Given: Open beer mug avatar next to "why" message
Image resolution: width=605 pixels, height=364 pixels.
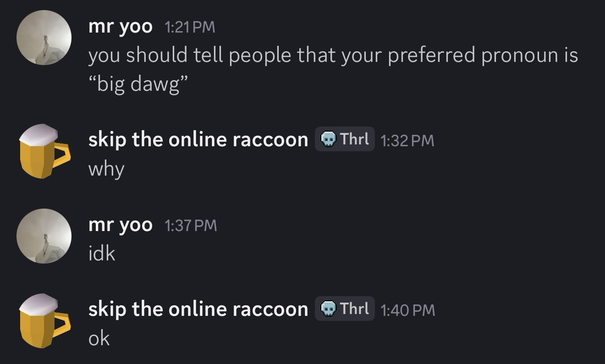Looking at the screenshot, I should (x=44, y=151).
